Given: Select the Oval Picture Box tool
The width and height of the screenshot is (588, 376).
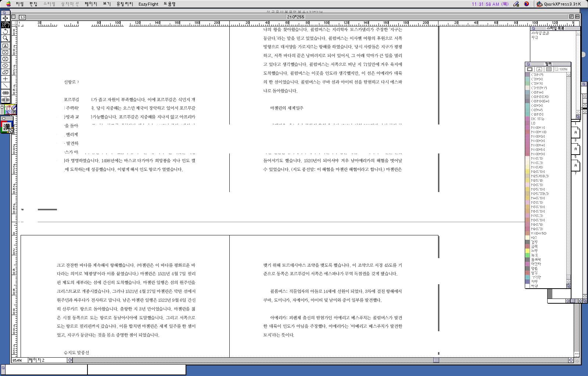Looking at the screenshot, I should (x=5, y=66).
